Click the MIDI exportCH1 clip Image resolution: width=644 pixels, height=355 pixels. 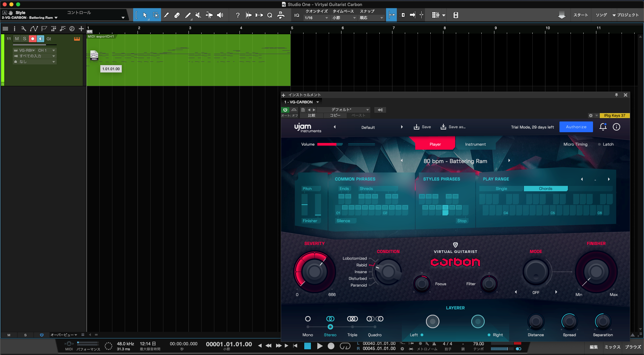(189, 60)
